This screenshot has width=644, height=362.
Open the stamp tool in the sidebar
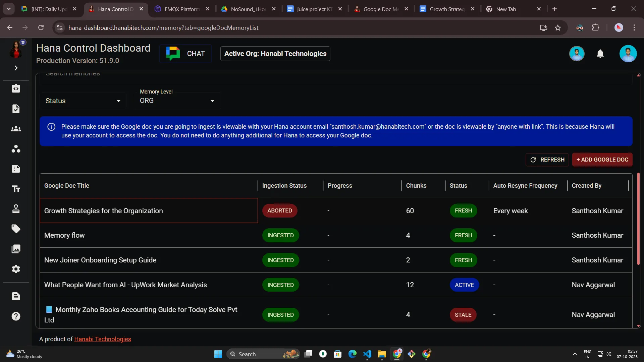coord(16,208)
